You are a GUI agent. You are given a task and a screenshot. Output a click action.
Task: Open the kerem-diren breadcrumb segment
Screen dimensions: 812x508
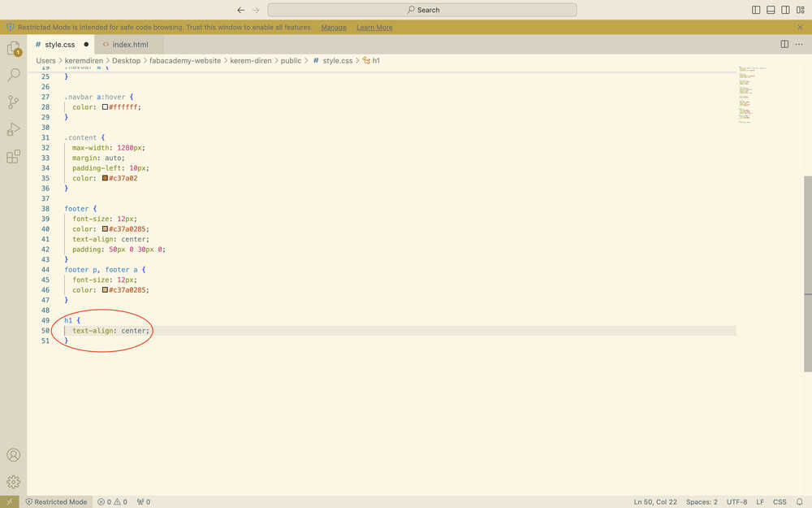251,61
